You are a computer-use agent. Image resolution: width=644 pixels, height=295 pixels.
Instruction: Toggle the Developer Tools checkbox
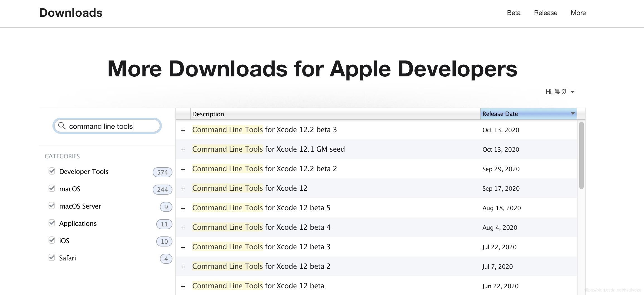pyautogui.click(x=52, y=171)
